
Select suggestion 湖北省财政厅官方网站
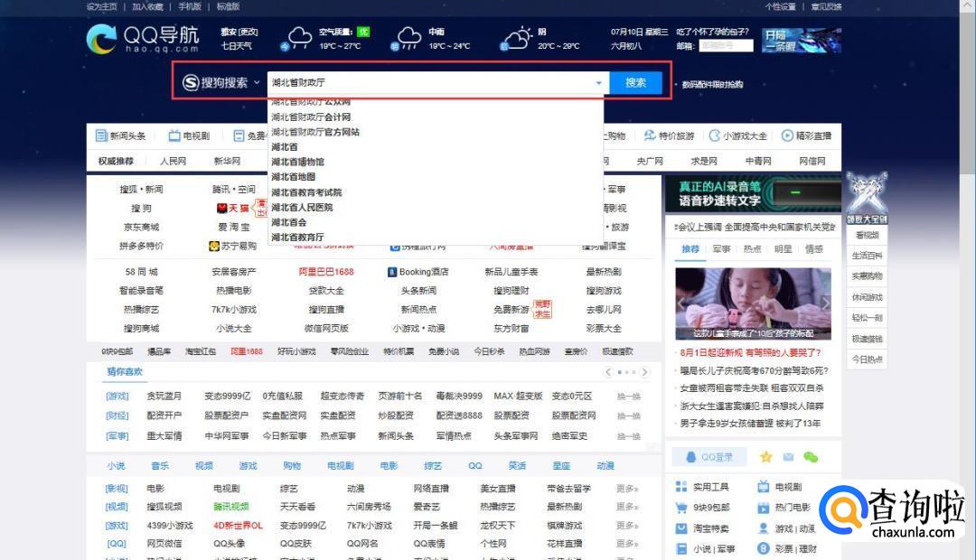pyautogui.click(x=315, y=132)
